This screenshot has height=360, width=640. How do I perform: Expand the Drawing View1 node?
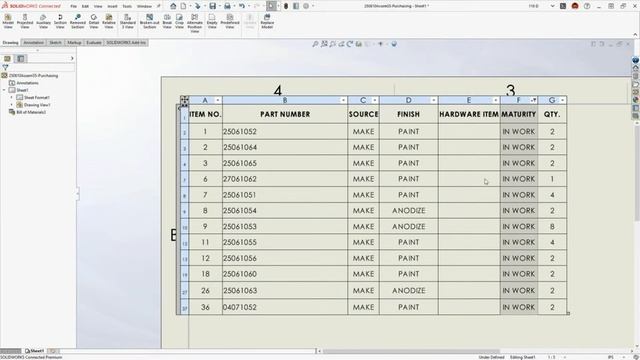click(x=11, y=105)
